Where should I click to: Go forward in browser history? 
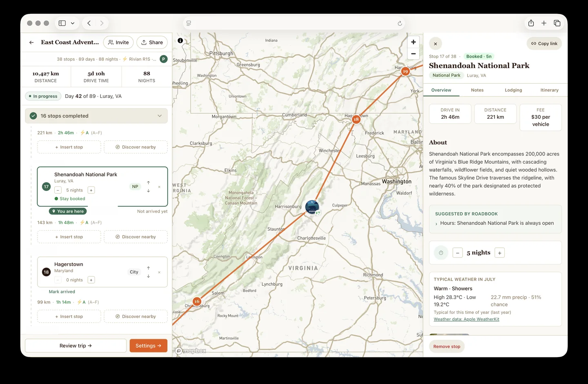coord(102,23)
